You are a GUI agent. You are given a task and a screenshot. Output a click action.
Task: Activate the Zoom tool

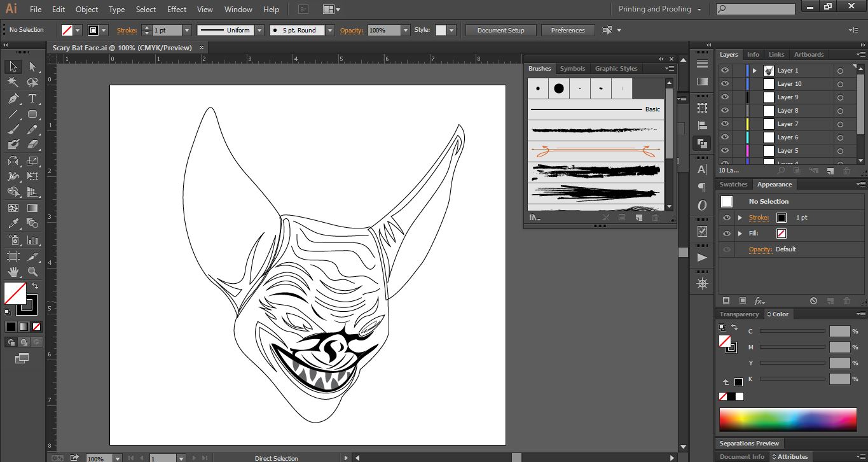click(32, 272)
